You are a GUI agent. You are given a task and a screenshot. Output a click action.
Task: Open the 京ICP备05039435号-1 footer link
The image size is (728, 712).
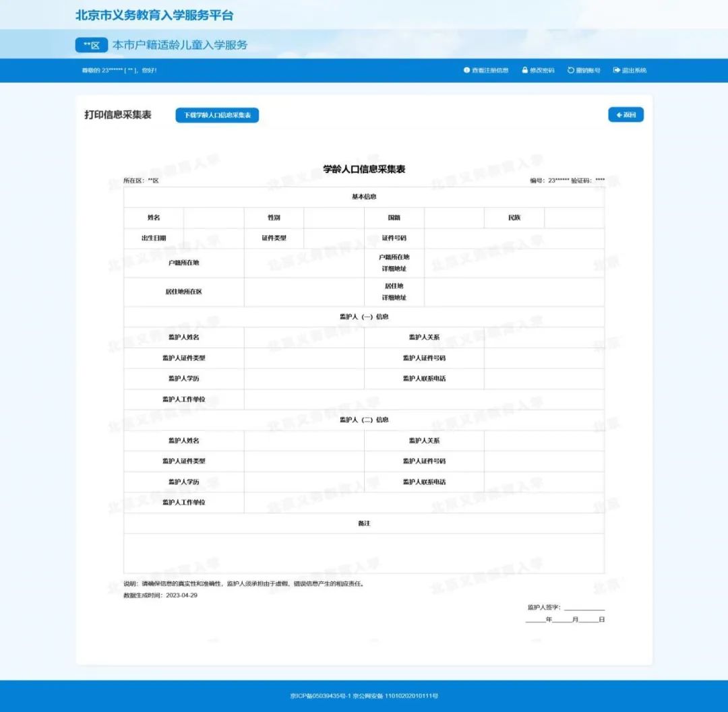coord(320,696)
